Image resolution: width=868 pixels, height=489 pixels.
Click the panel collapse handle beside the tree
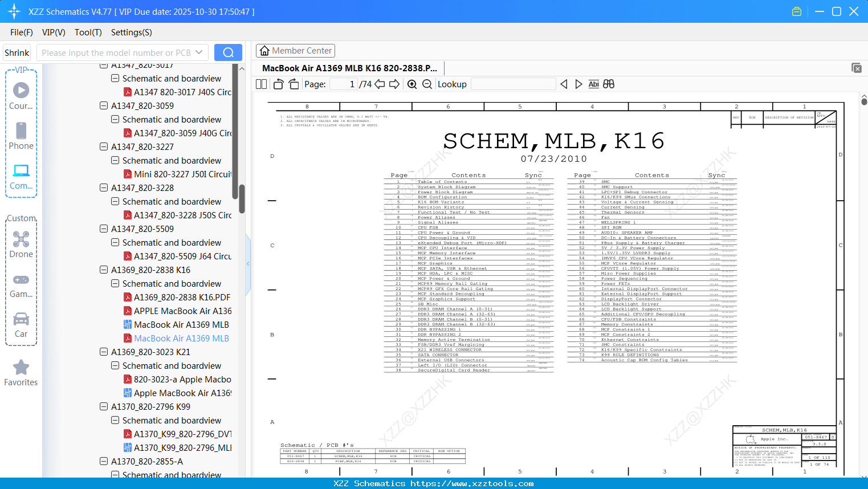pos(248,264)
